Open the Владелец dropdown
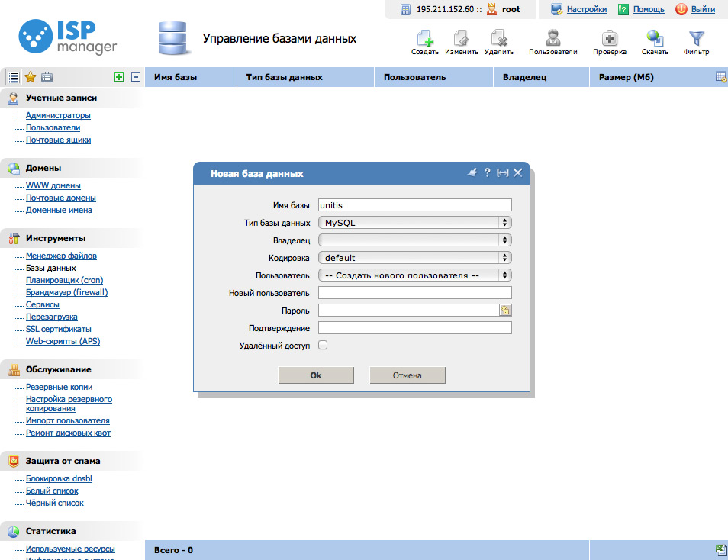728x560 pixels. (414, 240)
